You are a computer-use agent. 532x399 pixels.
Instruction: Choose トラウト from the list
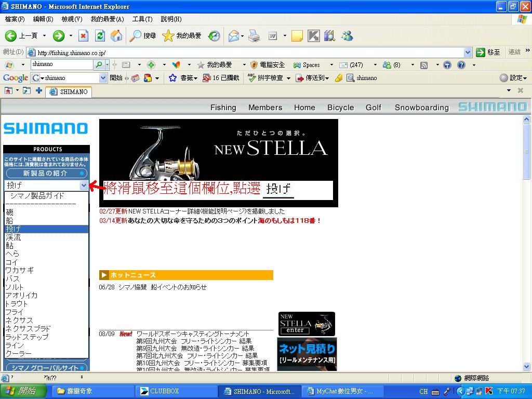tap(46, 303)
